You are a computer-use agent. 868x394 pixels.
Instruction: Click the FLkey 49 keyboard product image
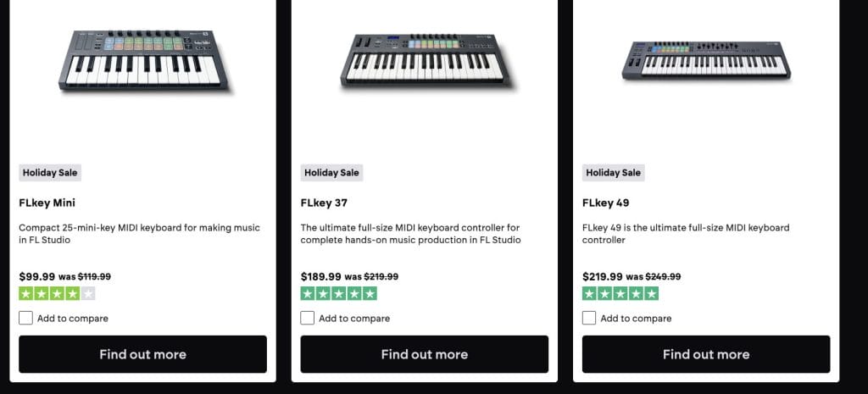(706, 59)
